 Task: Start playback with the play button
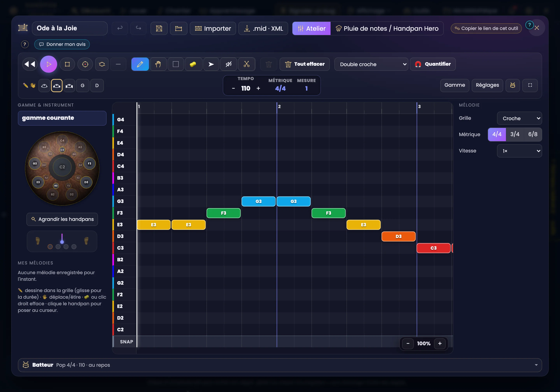[49, 64]
